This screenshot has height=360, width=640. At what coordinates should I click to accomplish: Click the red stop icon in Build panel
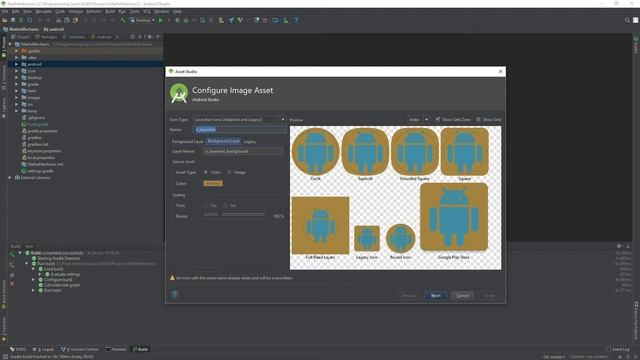tap(12, 284)
